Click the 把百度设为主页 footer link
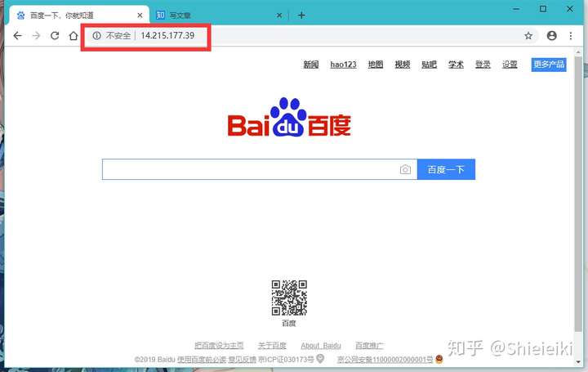Screen dimensions: 588x372 [219, 345]
